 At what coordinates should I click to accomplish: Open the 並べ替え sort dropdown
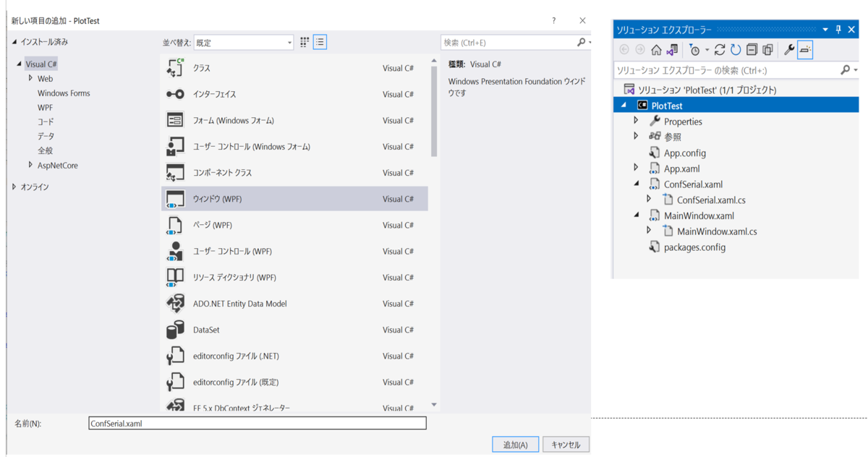(x=288, y=42)
